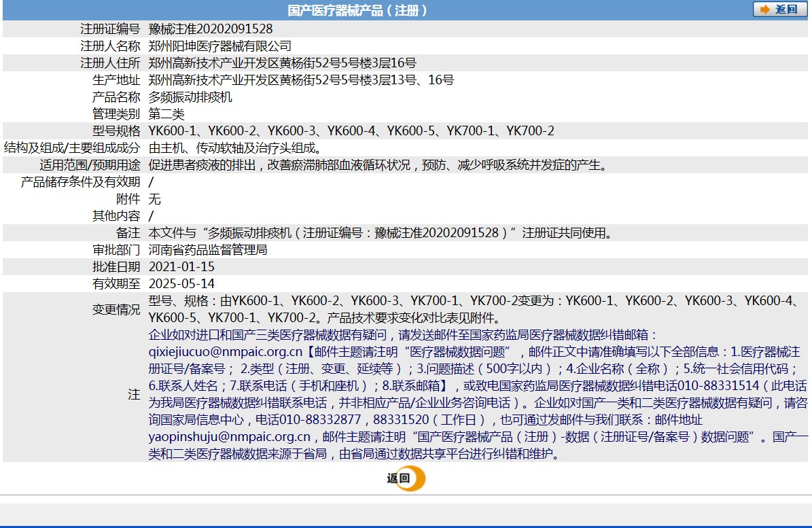The height and width of the screenshot is (528, 812).
Task: Click approving department 河南省药品监督管理局
Action: [208, 250]
